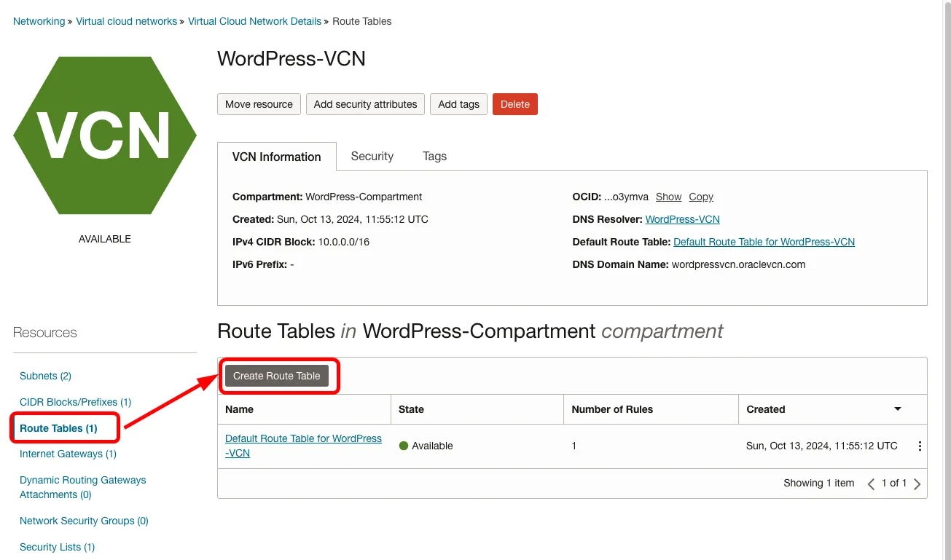Click Add tags button
This screenshot has height=560, width=951.
459,104
